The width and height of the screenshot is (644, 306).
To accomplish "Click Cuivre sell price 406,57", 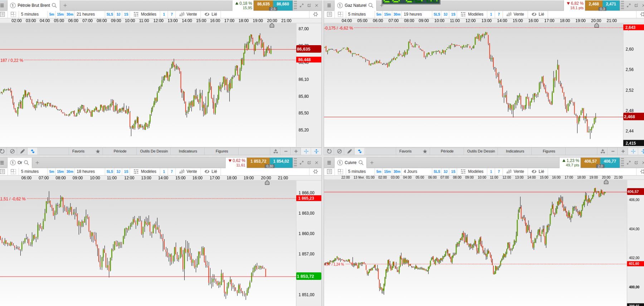I will tap(590, 162).
